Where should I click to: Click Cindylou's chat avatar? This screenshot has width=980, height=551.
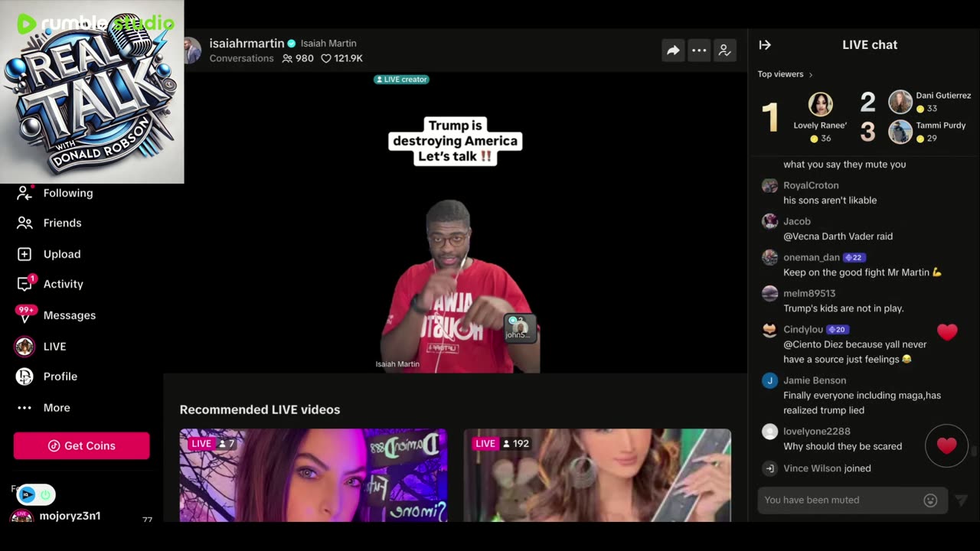tap(770, 330)
